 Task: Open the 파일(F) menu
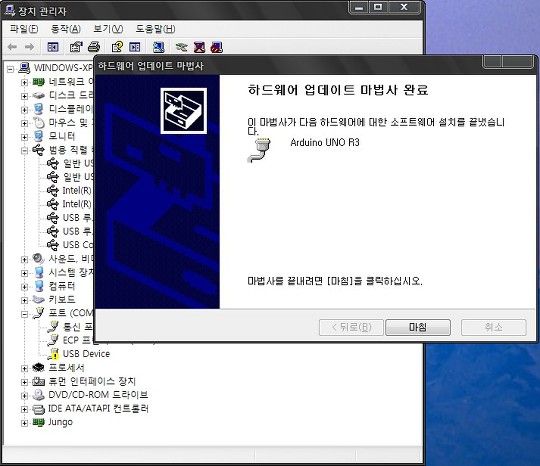[x=24, y=29]
